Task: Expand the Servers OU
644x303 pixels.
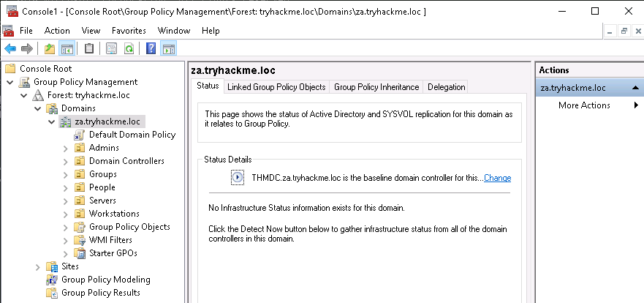Action: 66,201
